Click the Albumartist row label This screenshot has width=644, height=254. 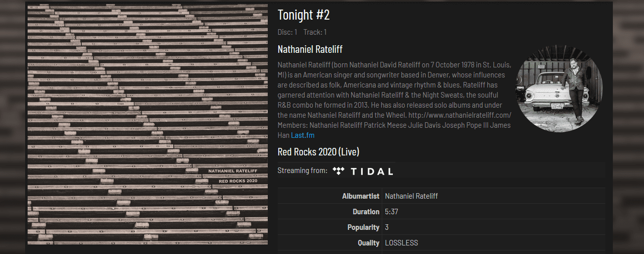[x=360, y=196]
